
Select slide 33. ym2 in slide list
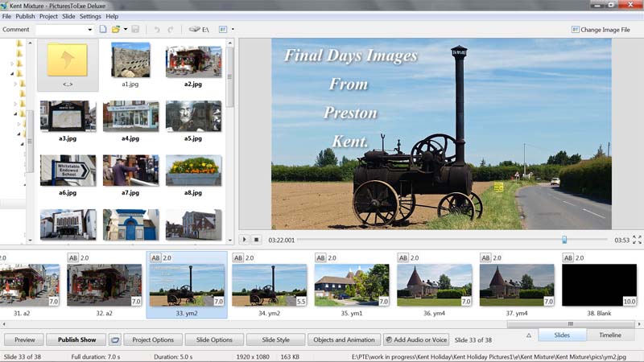pyautogui.click(x=187, y=285)
